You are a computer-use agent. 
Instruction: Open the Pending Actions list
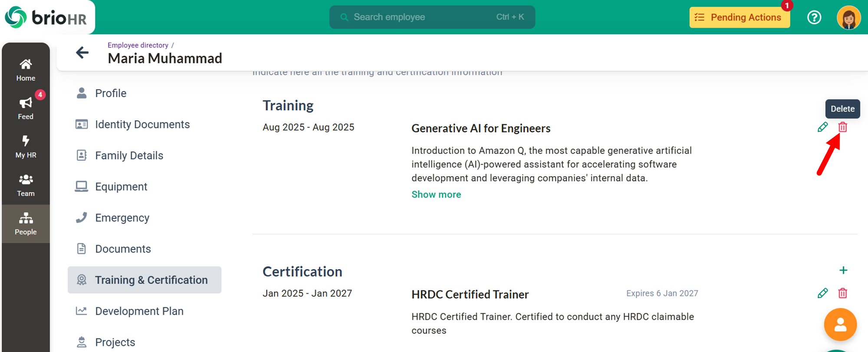(x=739, y=17)
